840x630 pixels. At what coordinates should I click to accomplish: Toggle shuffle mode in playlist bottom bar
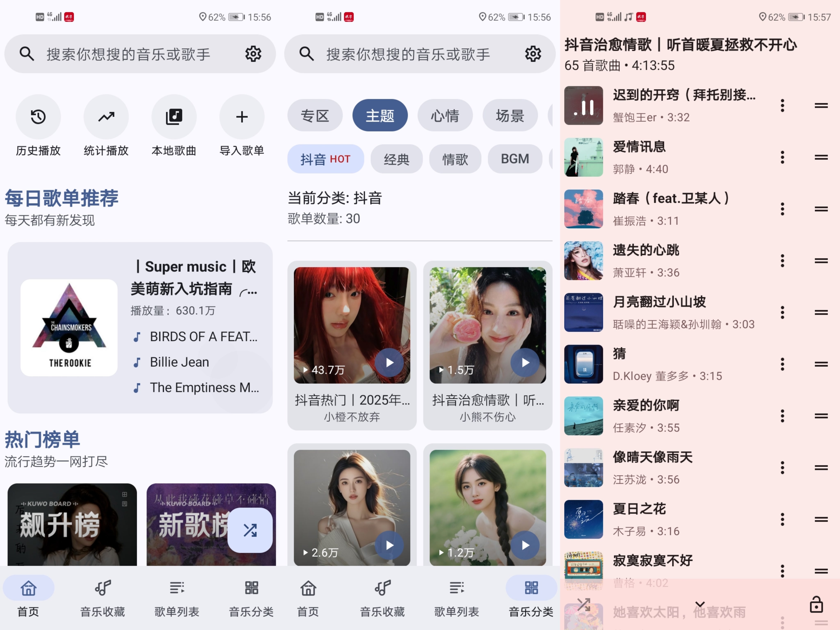(x=584, y=604)
